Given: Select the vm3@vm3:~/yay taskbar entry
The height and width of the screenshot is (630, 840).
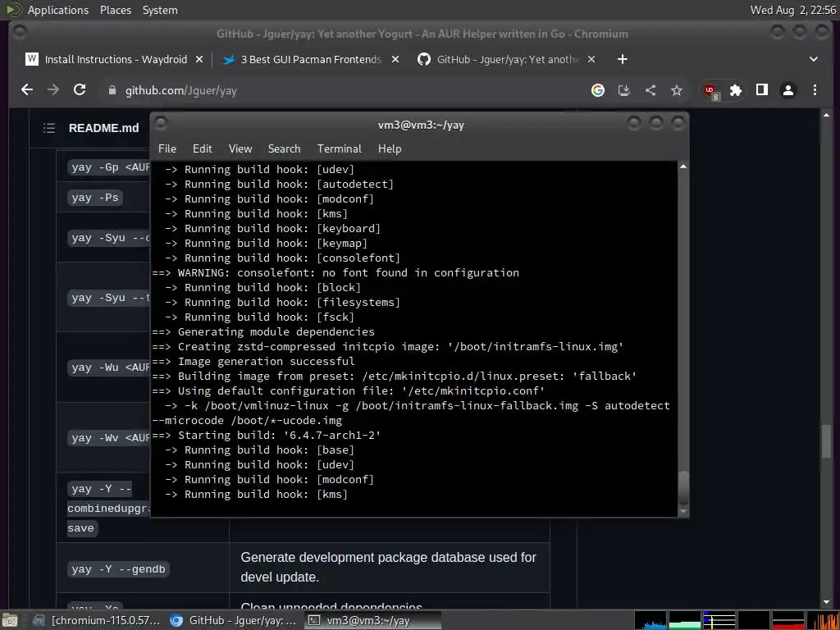Looking at the screenshot, I should click(372, 620).
